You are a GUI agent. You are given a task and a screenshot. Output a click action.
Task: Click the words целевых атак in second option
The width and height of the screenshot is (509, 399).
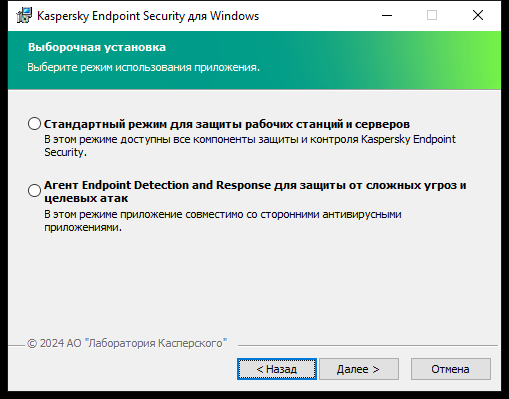(86, 198)
